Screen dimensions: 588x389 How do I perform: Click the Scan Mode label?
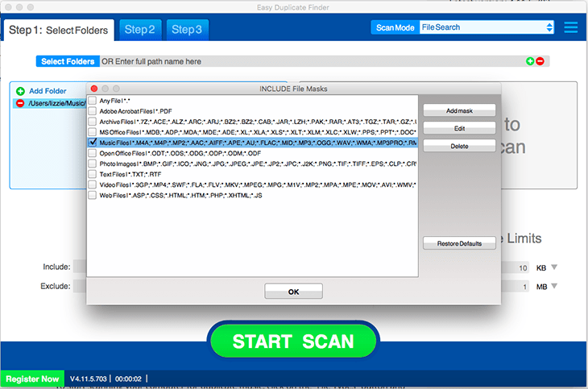(x=395, y=27)
